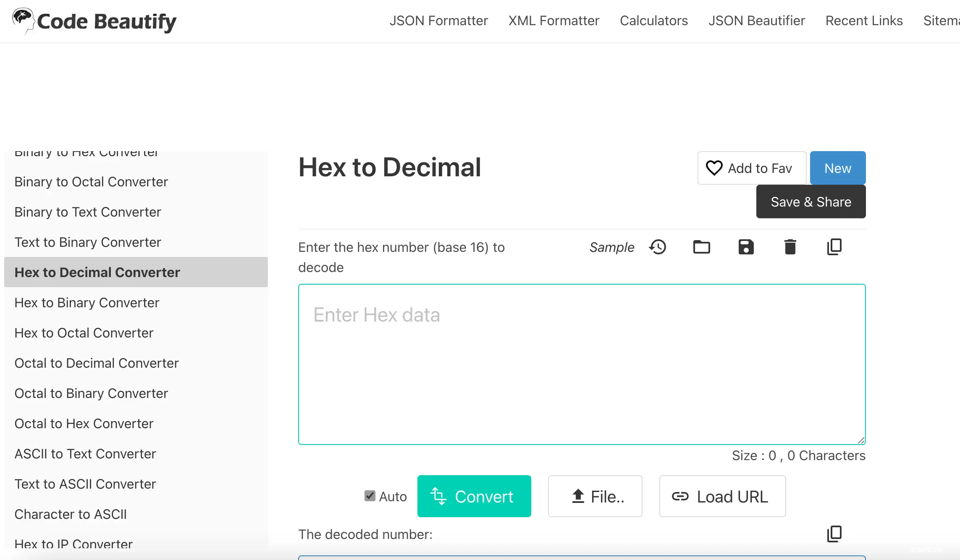The height and width of the screenshot is (560, 960).
Task: Click the Add to Fav button
Action: pyautogui.click(x=752, y=168)
